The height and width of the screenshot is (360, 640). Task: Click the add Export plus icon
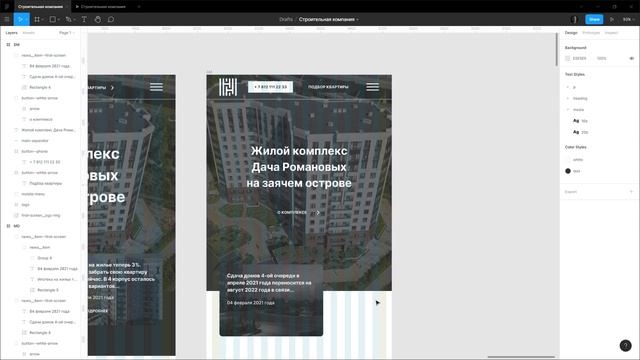(631, 191)
